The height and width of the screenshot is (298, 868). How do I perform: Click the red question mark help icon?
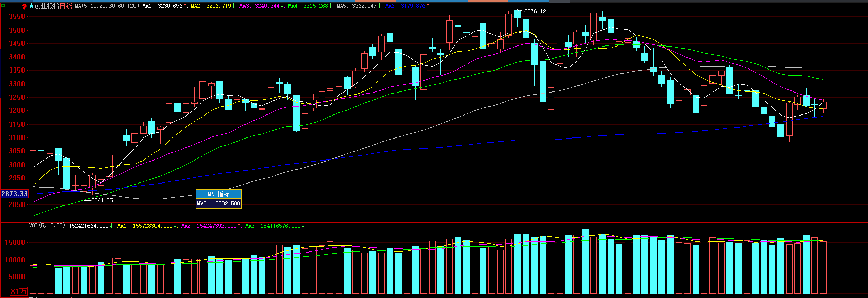click(x=24, y=6)
